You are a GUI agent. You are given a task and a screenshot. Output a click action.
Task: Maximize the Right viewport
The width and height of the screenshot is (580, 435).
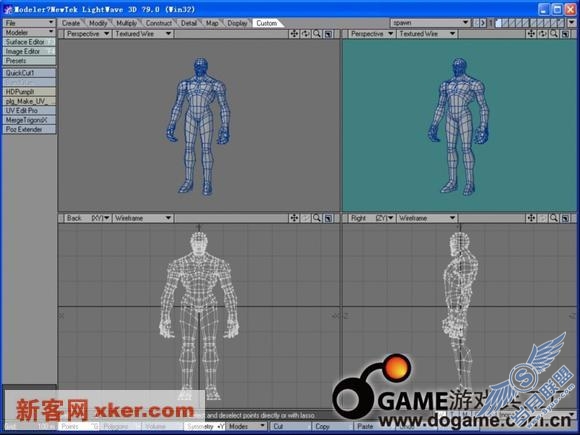[x=565, y=218]
